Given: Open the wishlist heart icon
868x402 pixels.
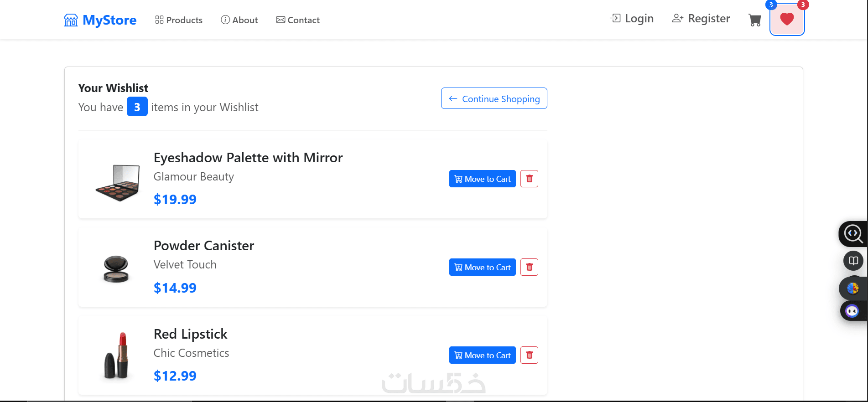Looking at the screenshot, I should 787,19.
